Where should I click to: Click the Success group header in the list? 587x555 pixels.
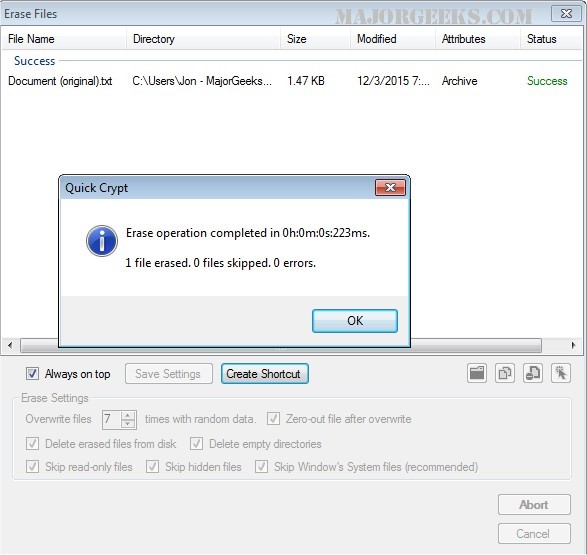point(34,61)
